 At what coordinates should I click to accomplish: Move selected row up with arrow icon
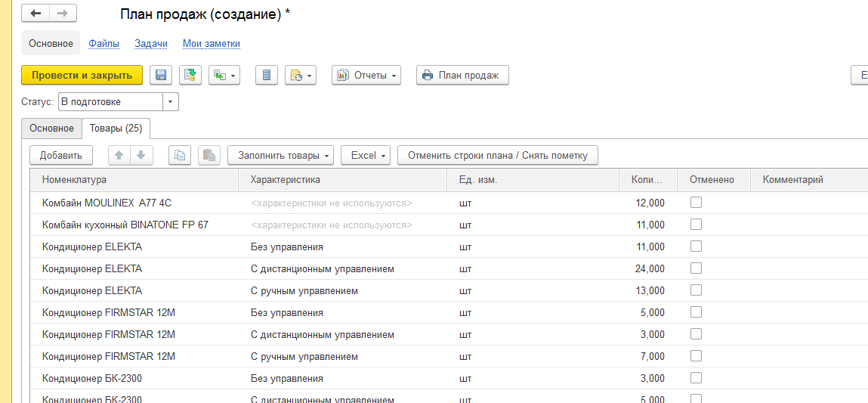click(x=119, y=155)
